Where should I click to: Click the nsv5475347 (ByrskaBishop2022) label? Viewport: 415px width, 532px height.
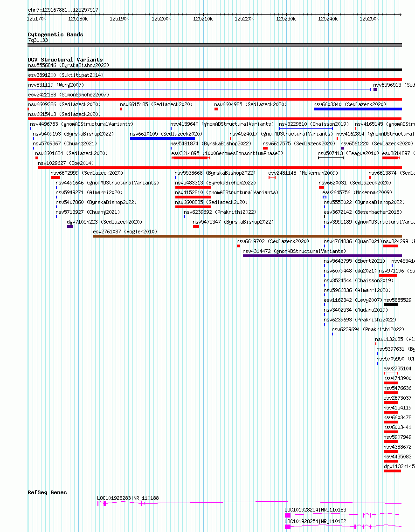point(233,222)
